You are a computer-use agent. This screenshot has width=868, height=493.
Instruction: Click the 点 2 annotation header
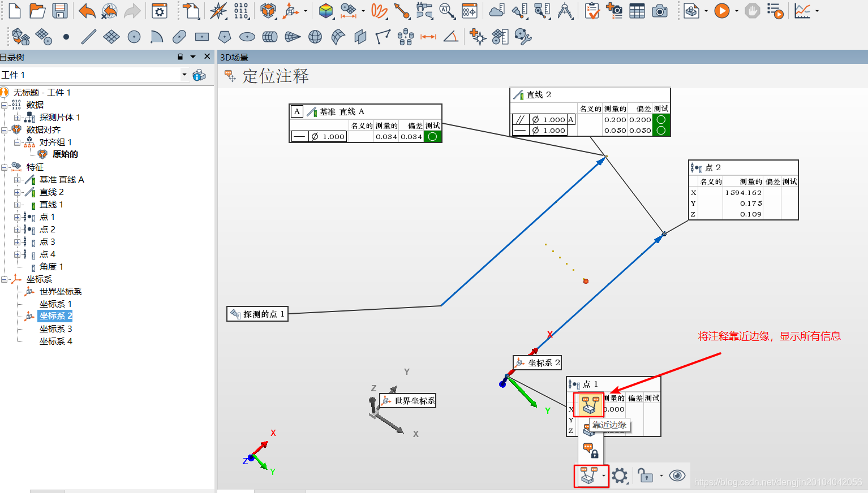[x=744, y=168]
